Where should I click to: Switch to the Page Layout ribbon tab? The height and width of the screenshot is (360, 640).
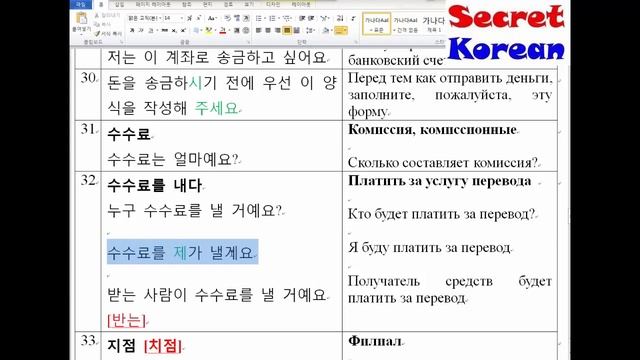(x=153, y=4)
